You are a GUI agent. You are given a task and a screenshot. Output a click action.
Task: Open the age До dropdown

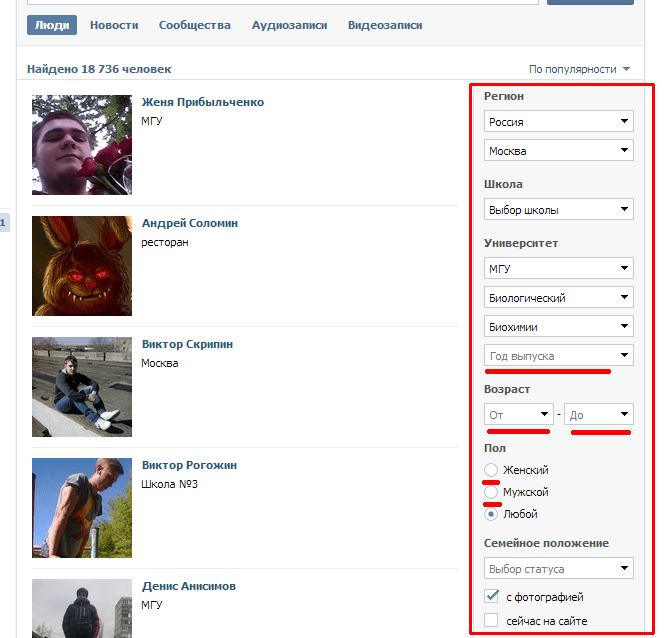coord(599,414)
